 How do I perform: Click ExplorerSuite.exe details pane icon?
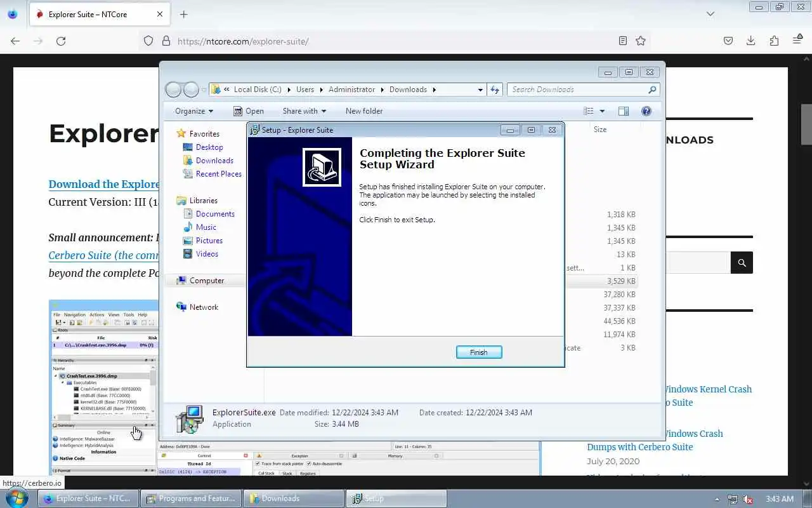pyautogui.click(x=190, y=418)
